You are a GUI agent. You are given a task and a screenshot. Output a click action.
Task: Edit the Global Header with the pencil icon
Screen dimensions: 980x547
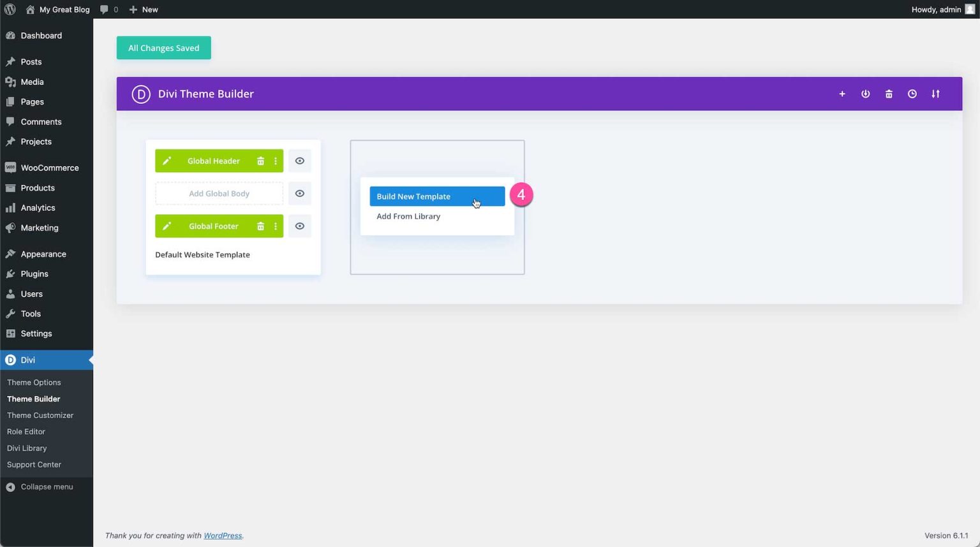pos(167,161)
